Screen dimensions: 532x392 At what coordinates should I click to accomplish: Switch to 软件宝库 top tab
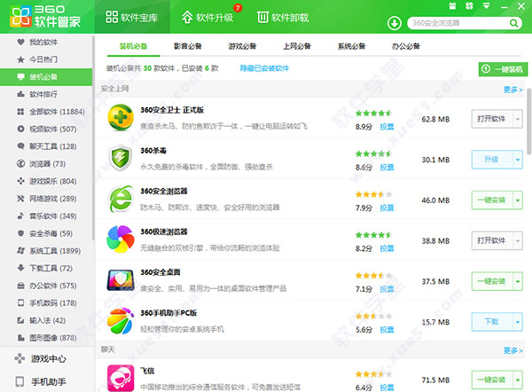pos(132,17)
